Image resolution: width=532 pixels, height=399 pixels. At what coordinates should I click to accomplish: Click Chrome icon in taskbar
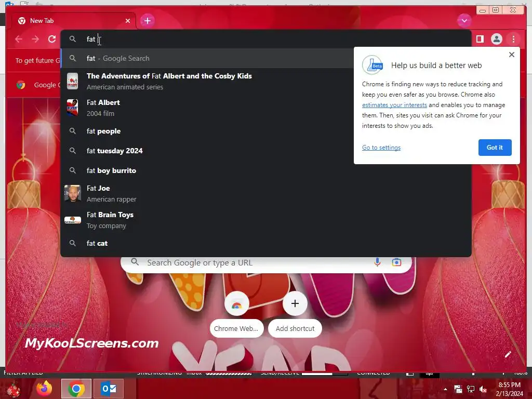pyautogui.click(x=76, y=389)
